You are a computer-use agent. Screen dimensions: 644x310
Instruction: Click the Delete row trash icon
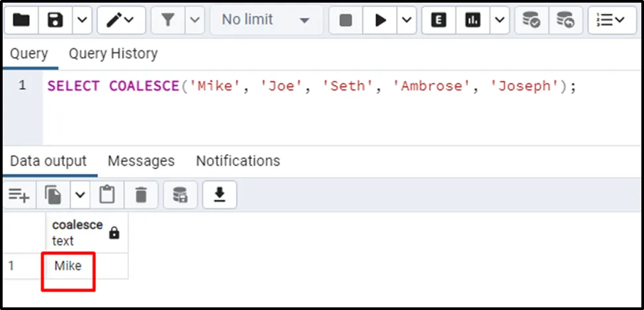(141, 195)
